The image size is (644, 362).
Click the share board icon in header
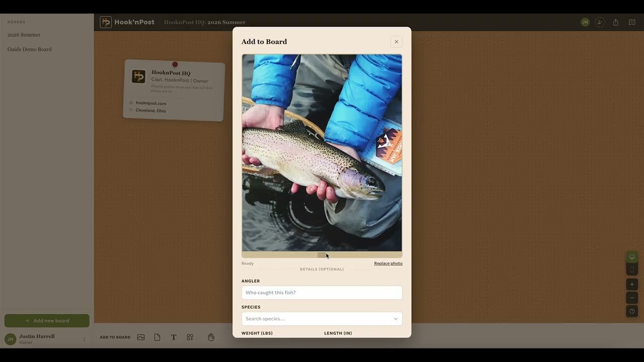pyautogui.click(x=616, y=22)
